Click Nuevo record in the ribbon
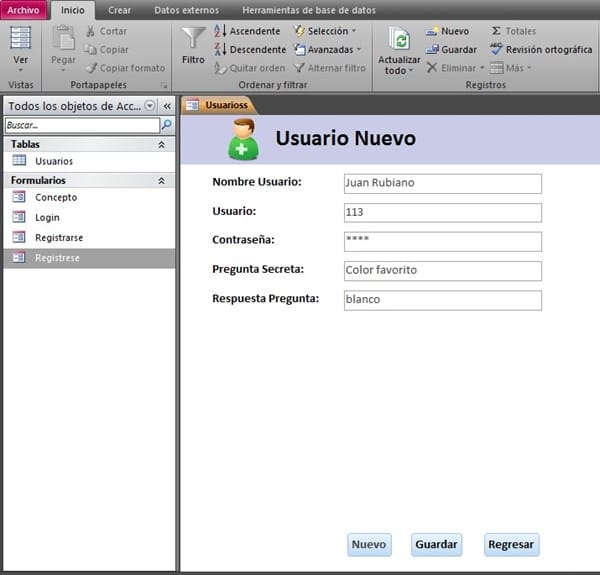600x575 pixels. (447, 31)
